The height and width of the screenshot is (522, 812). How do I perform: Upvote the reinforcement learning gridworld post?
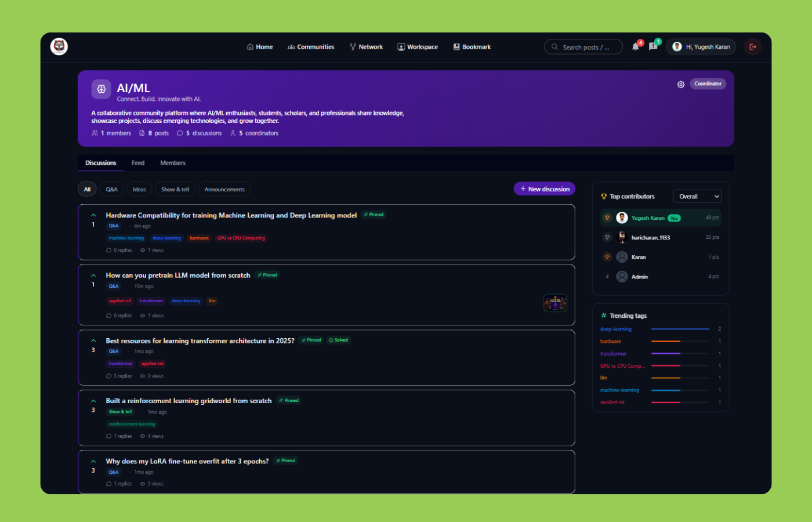click(x=93, y=401)
